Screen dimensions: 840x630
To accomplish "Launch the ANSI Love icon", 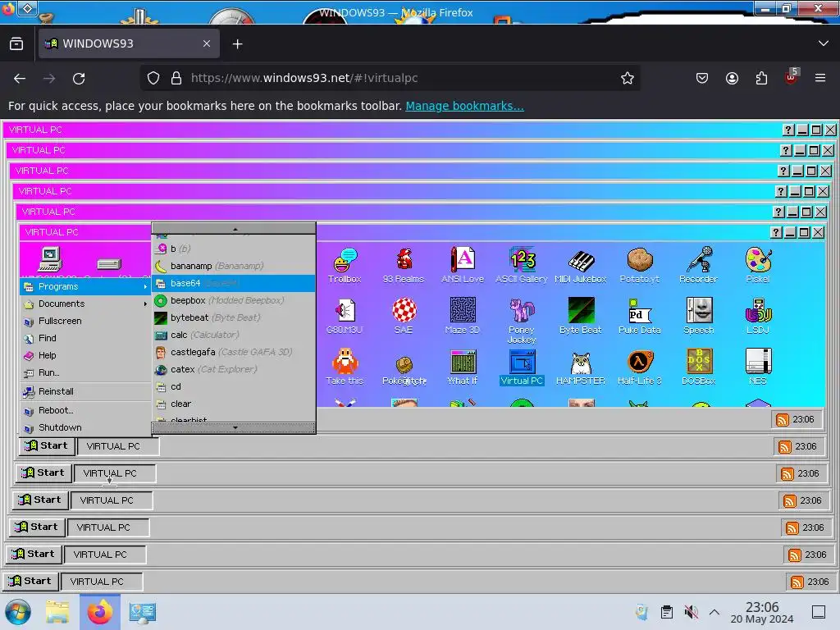I will click(463, 265).
